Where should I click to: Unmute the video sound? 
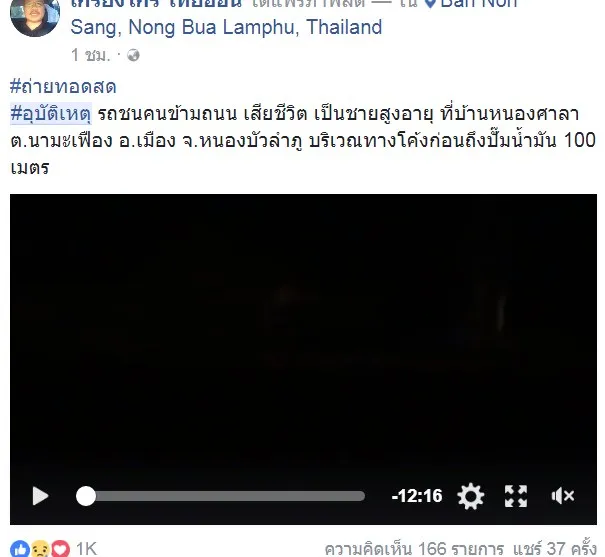pos(563,496)
